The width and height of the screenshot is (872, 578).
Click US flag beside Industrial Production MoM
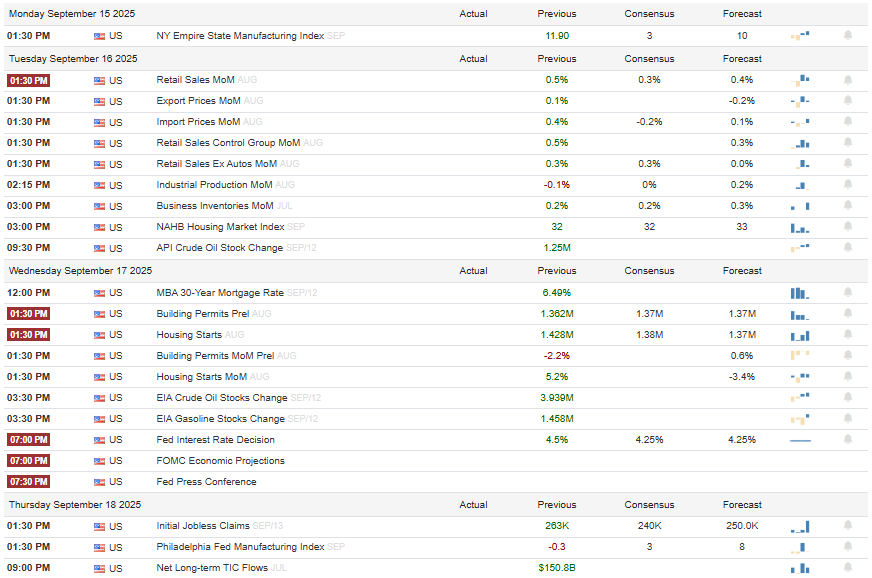pyautogui.click(x=99, y=185)
